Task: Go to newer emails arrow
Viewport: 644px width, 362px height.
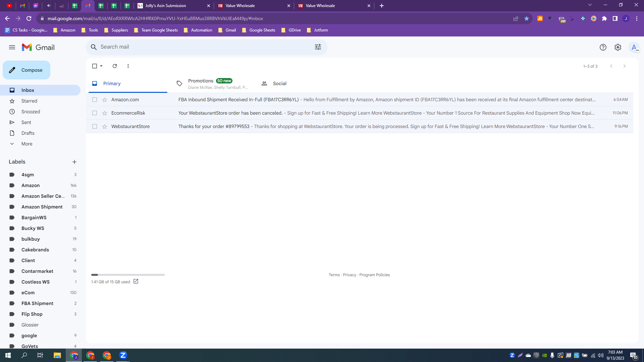Action: coord(611,66)
